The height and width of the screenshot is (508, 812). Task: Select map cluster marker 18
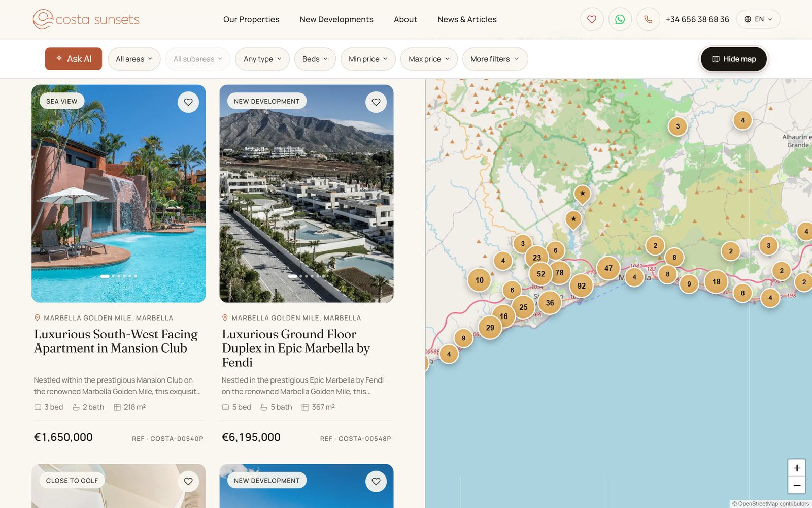pyautogui.click(x=716, y=282)
